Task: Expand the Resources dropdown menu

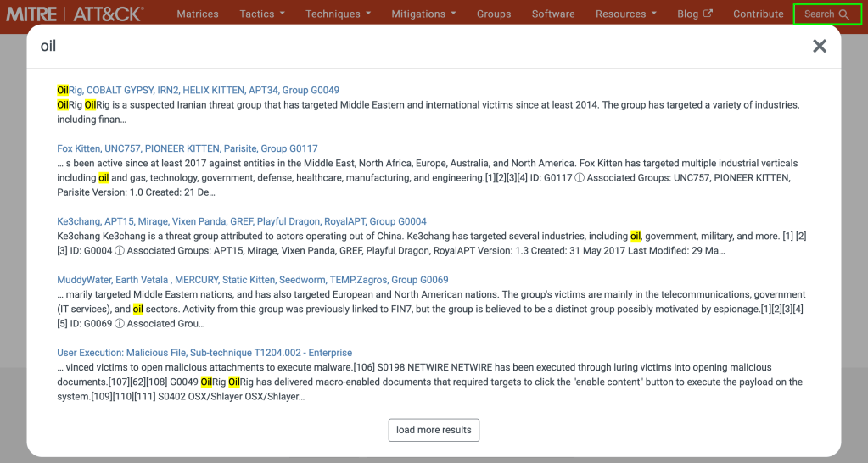Action: (x=626, y=14)
